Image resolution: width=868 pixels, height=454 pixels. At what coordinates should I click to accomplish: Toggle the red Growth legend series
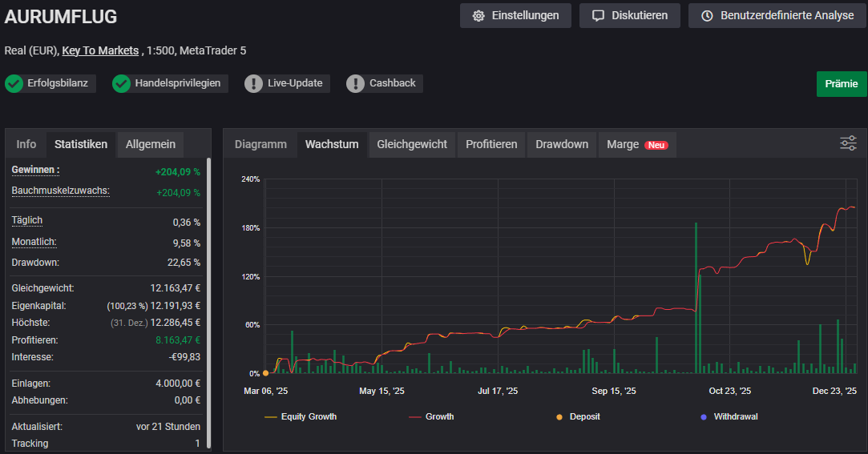pyautogui.click(x=431, y=416)
